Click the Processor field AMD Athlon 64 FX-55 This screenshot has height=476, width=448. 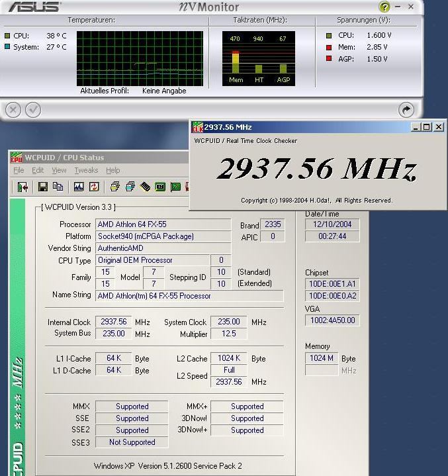click(x=163, y=224)
